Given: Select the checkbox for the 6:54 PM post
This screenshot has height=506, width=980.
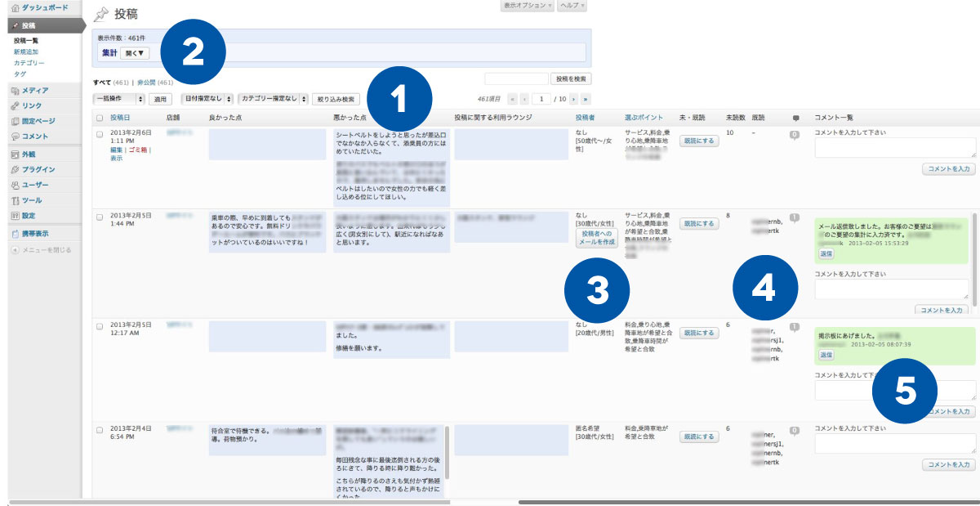Looking at the screenshot, I should (100, 429).
